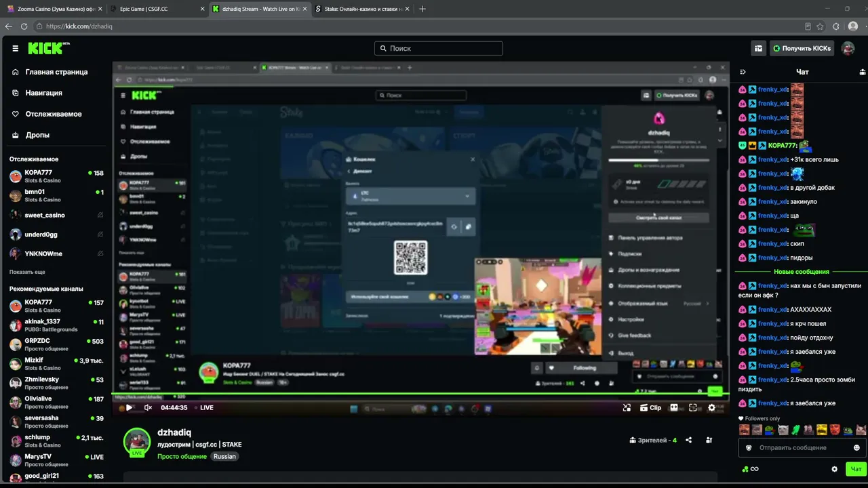Image resolution: width=868 pixels, height=488 pixels.
Task: Switch to Stake browser tab
Action: tap(363, 9)
